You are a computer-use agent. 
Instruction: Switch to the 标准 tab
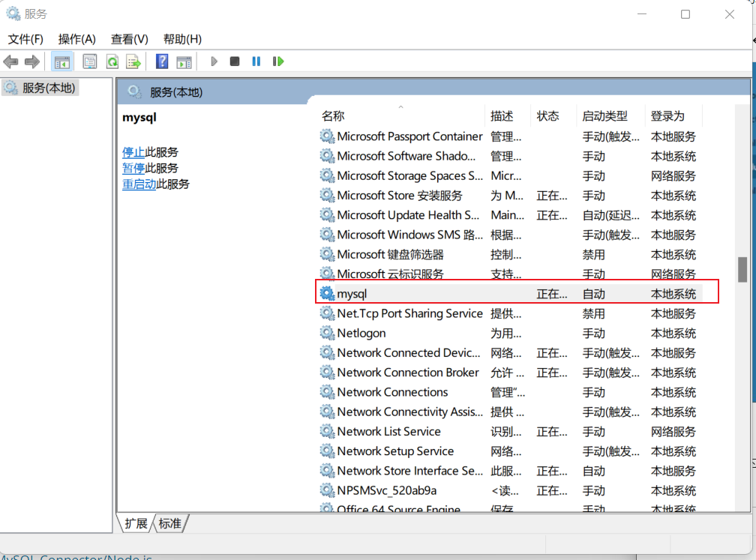pyautogui.click(x=169, y=523)
